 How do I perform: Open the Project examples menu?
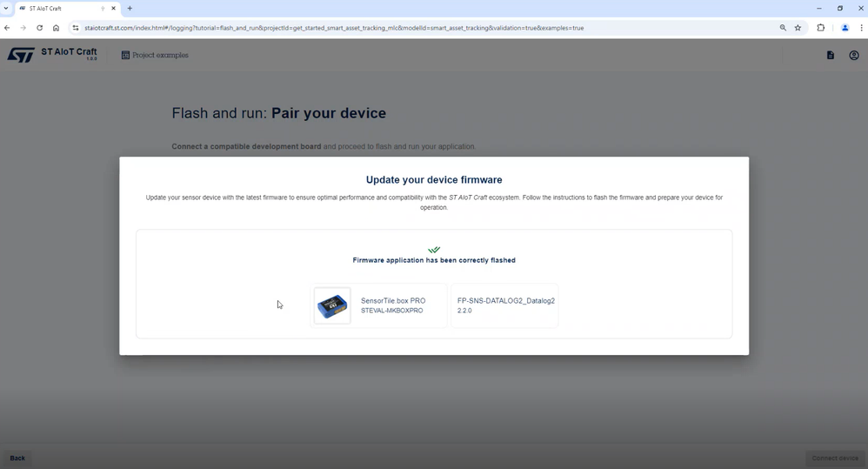point(155,56)
